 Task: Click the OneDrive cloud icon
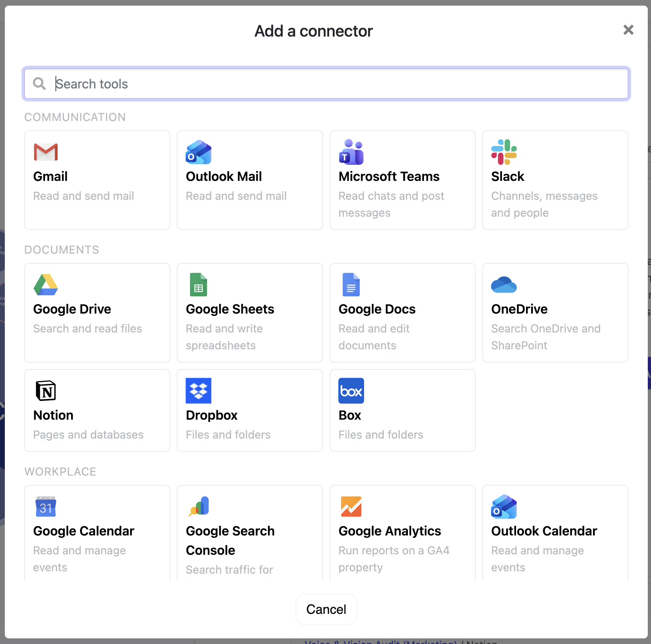click(x=504, y=285)
